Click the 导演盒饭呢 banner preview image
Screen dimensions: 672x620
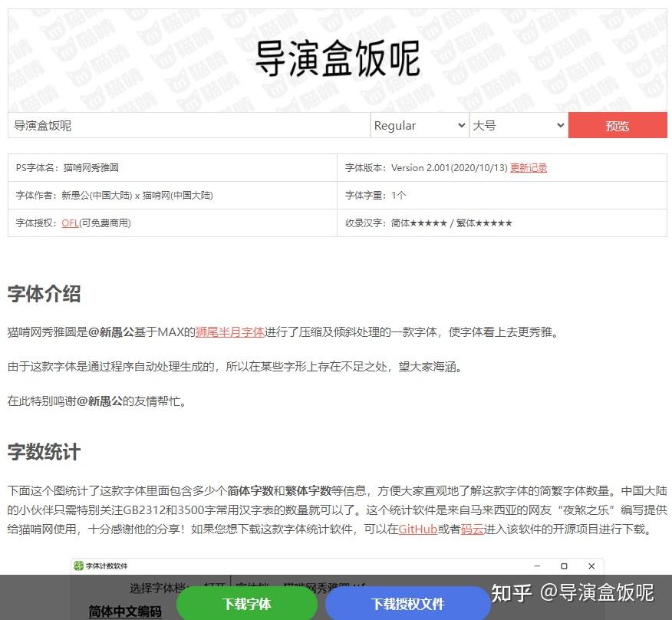point(336,60)
